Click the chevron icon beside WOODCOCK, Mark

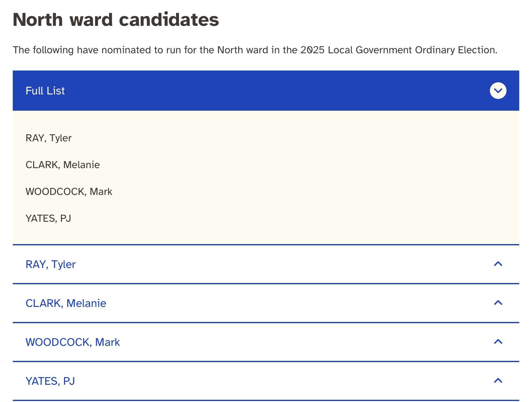point(498,342)
